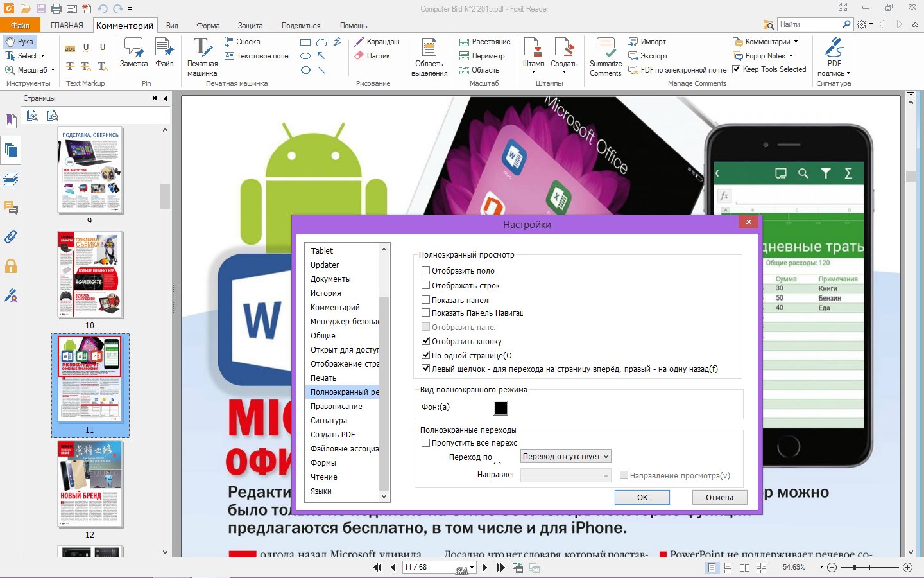Export comments via Экспорт
The image size is (924, 578).
tap(648, 56)
